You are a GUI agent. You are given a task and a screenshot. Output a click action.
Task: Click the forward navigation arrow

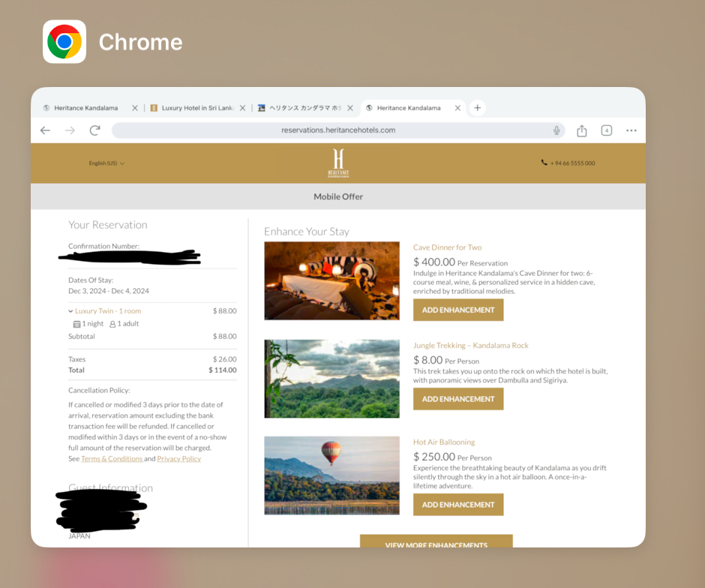tap(70, 130)
